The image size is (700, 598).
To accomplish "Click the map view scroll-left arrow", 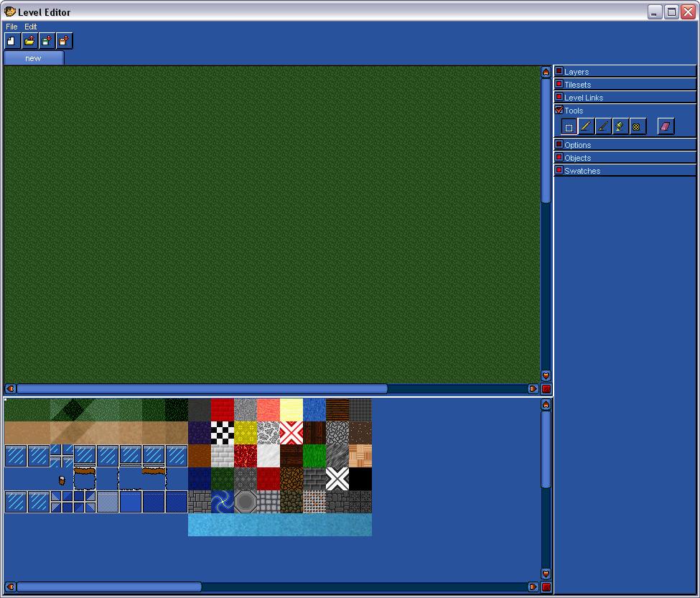I will click(x=11, y=388).
